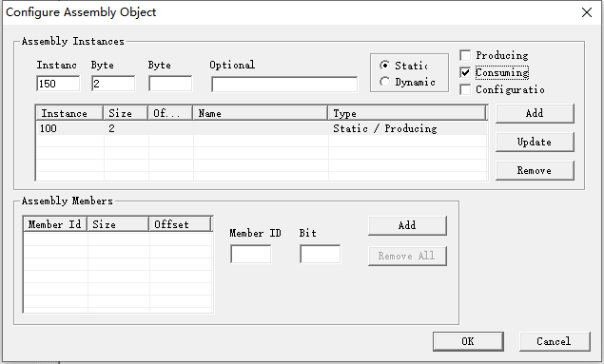604x364 pixels.
Task: Click the Size column header in members table
Action: coord(118,224)
